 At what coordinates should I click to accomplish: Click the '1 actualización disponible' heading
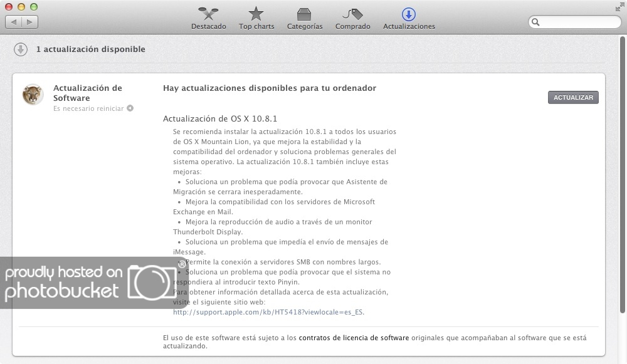(91, 49)
